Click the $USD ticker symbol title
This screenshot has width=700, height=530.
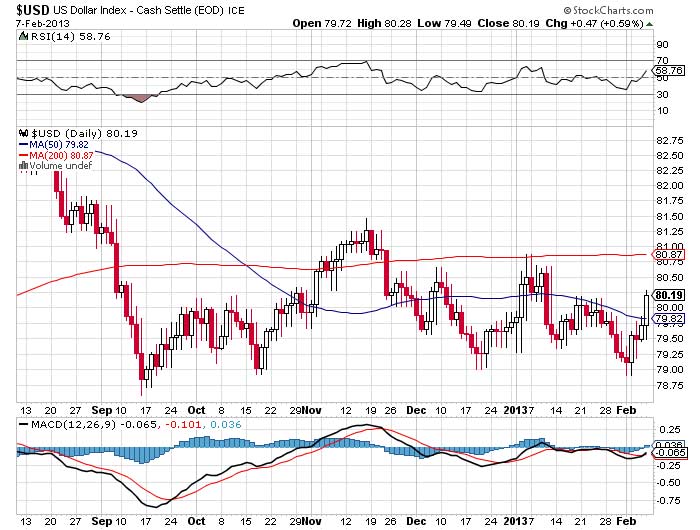pyautogui.click(x=33, y=10)
